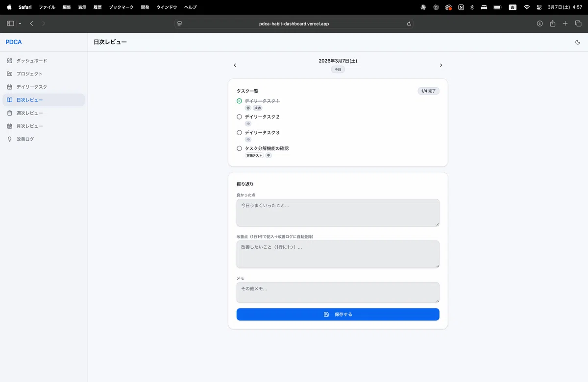Go back in Safari
This screenshot has width=588, height=382.
tap(31, 24)
